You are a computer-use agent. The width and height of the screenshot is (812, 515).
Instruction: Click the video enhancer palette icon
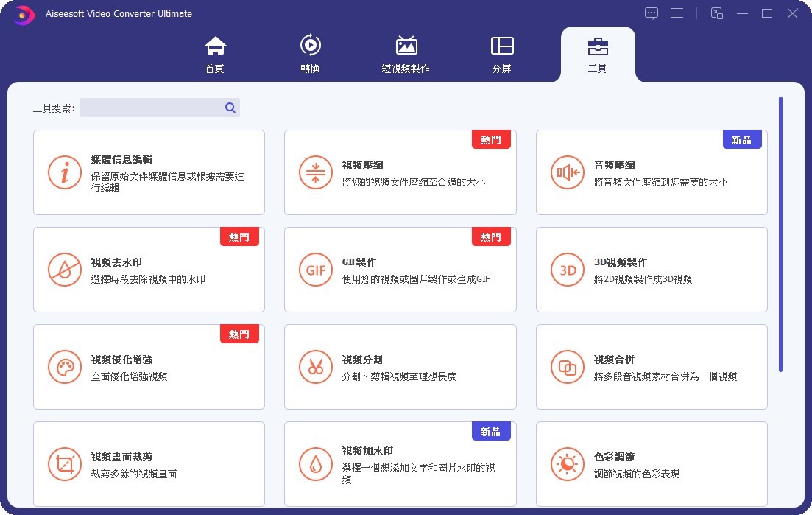pyautogui.click(x=64, y=368)
